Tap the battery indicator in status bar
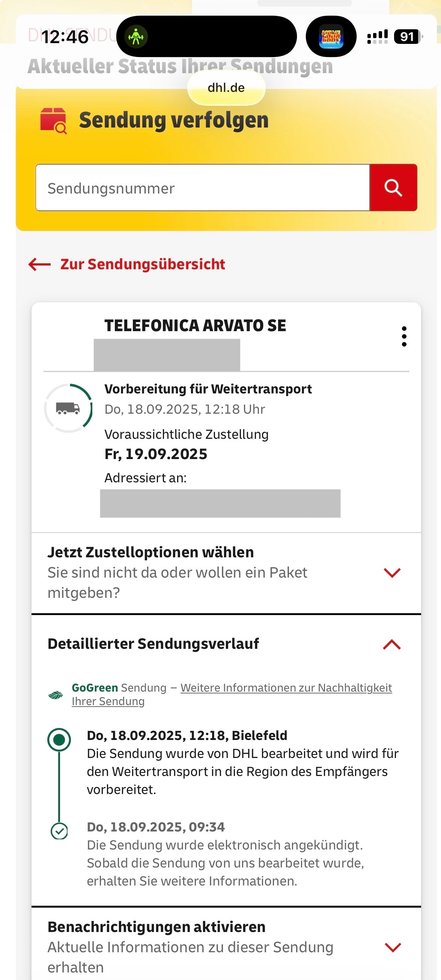 coord(408,37)
